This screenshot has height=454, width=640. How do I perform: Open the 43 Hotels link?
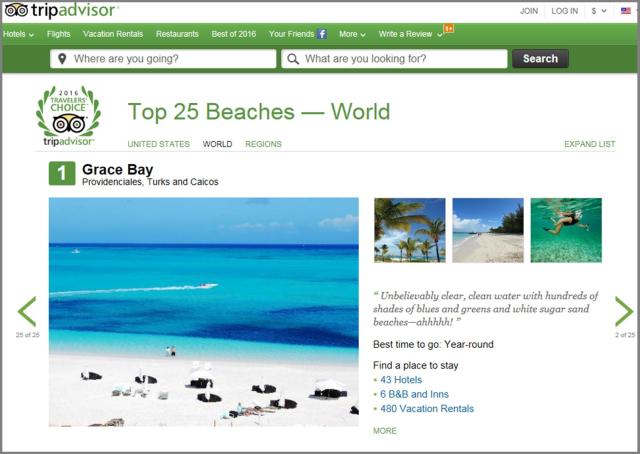[401, 380]
